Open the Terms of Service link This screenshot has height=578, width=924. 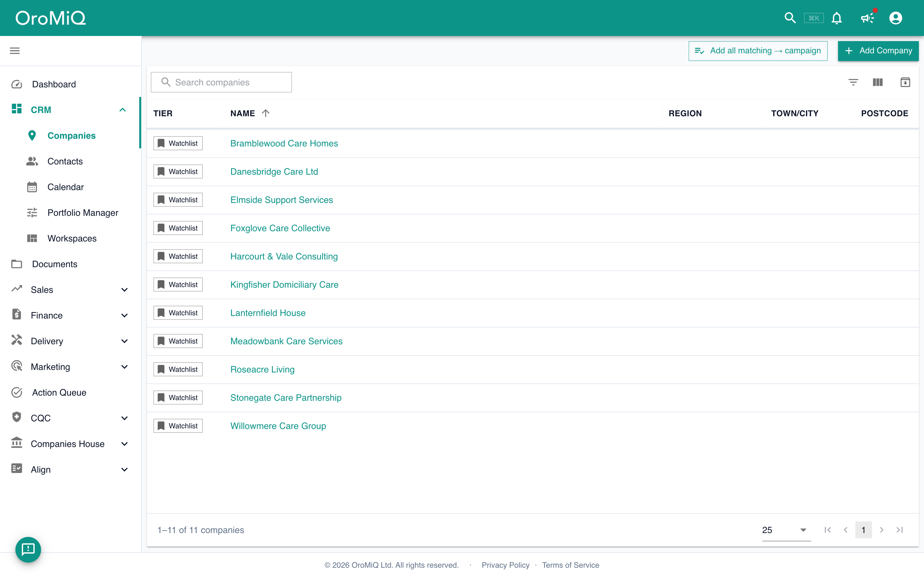pyautogui.click(x=570, y=565)
